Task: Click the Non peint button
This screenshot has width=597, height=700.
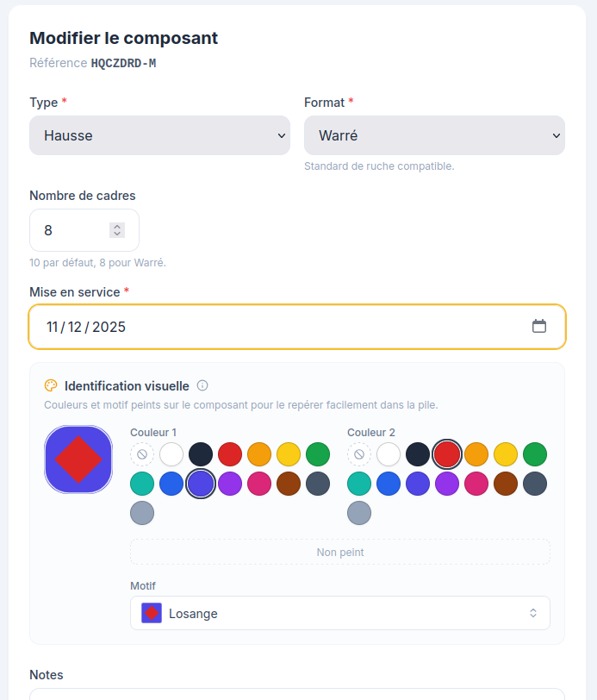Action: coord(340,553)
